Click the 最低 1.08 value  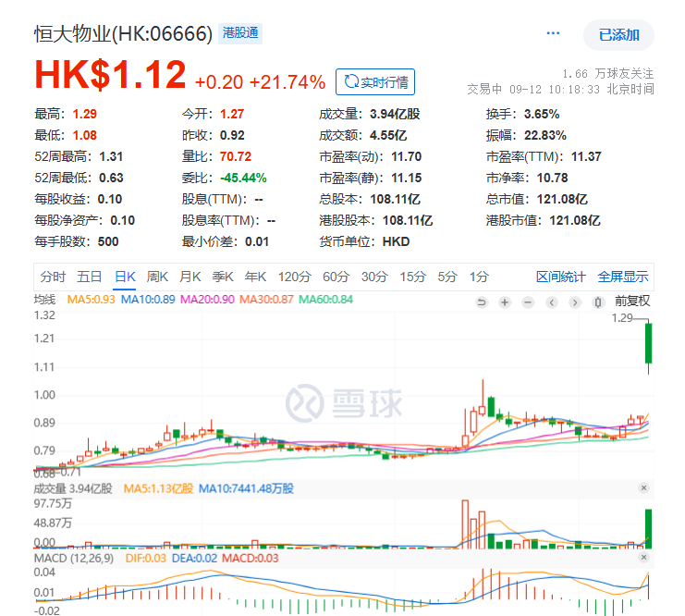tap(84, 136)
